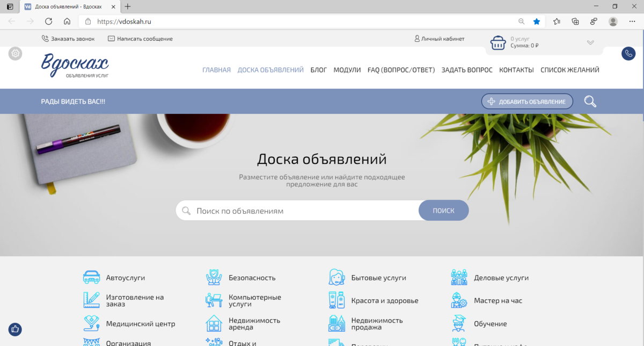Click the Медицинский центр heart icon
The width and height of the screenshot is (644, 346).
click(x=91, y=323)
